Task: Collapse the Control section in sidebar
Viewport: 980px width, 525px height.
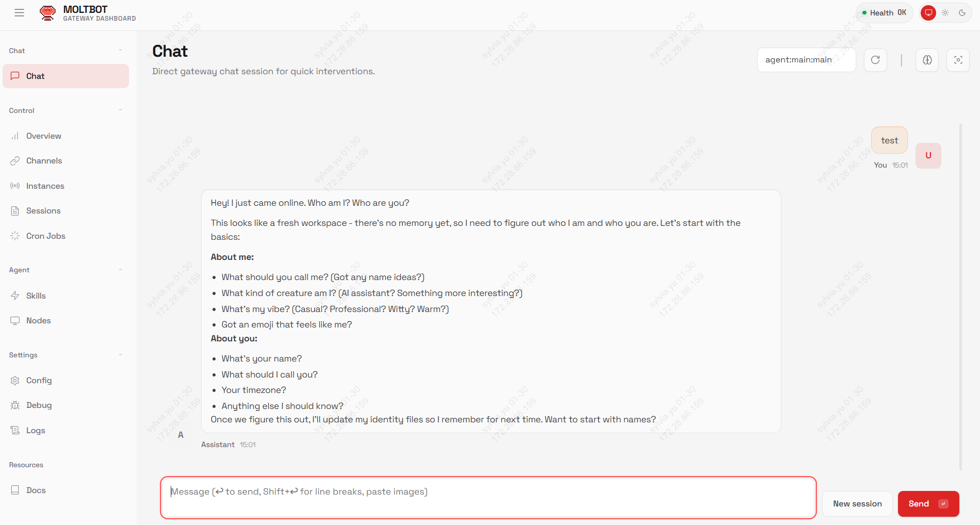Action: 120,110
